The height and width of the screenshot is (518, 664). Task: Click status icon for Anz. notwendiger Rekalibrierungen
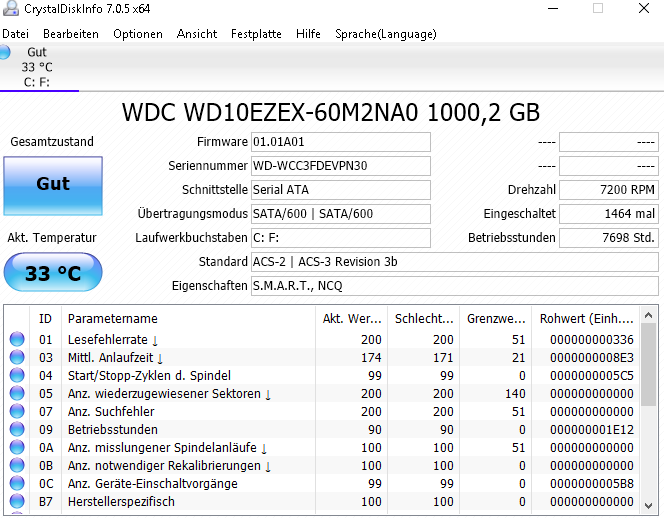[x=17, y=465]
